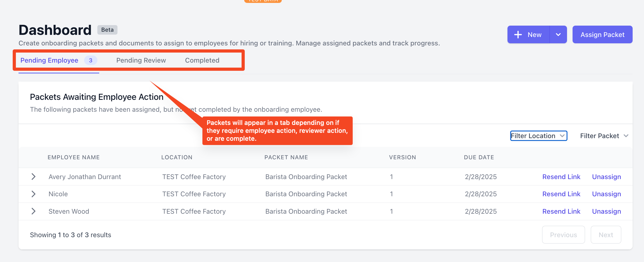The width and height of the screenshot is (644, 262).
Task: Resend link for Steven Wood
Action: pyautogui.click(x=561, y=211)
